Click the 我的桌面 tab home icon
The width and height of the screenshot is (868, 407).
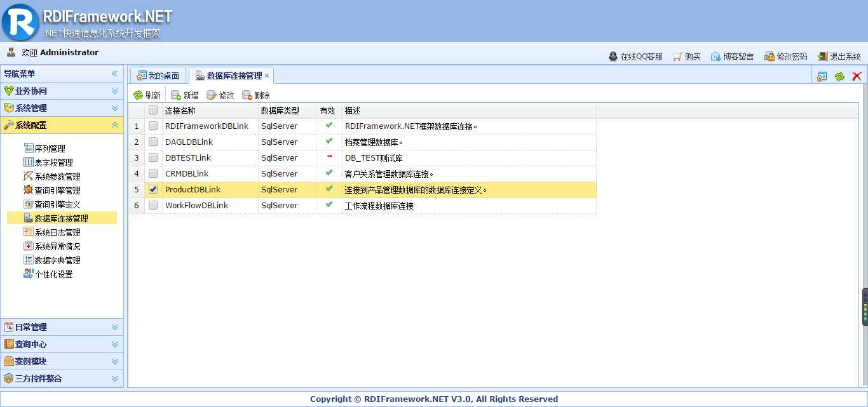(x=141, y=76)
